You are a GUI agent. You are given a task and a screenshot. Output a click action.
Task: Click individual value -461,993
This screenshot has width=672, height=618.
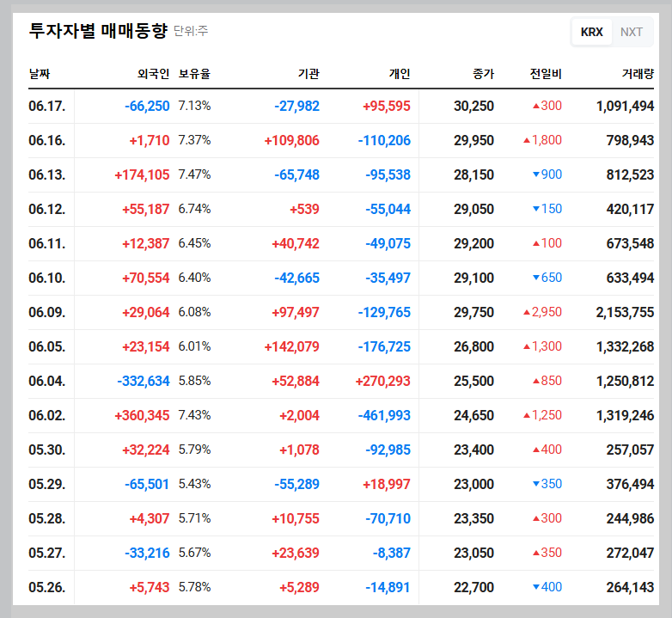[x=384, y=415]
